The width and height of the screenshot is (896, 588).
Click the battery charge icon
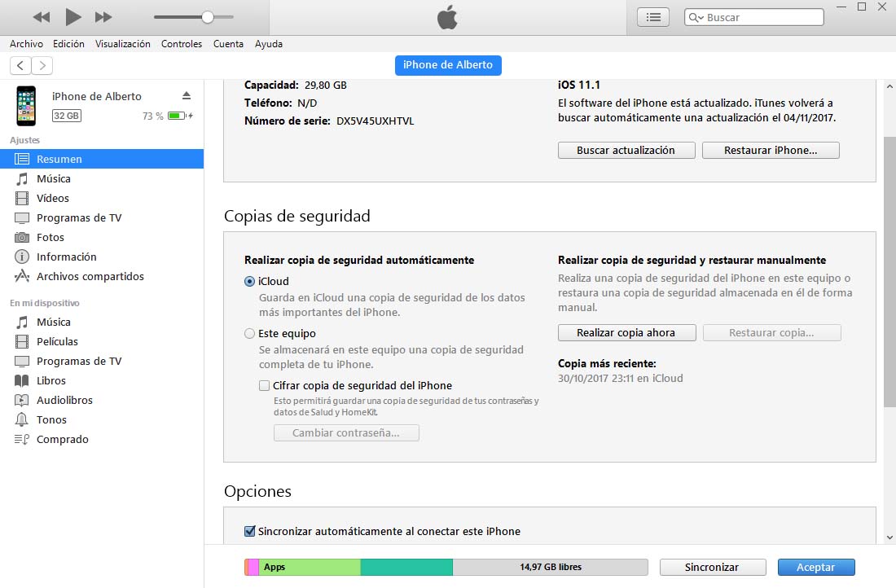point(179,116)
